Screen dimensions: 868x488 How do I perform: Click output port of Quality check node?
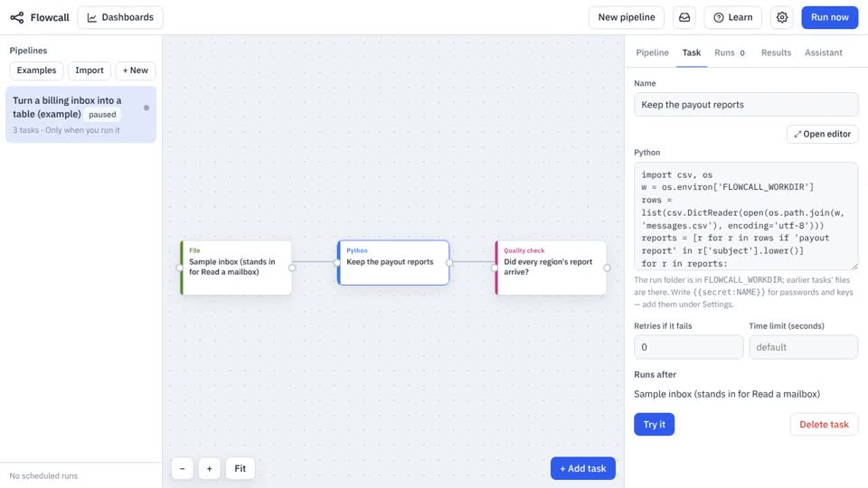tap(607, 267)
